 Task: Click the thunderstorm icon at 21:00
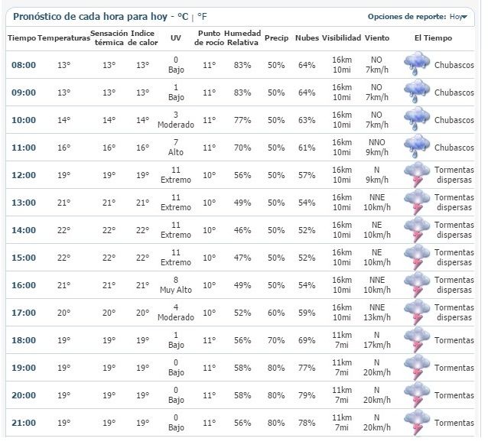click(417, 422)
